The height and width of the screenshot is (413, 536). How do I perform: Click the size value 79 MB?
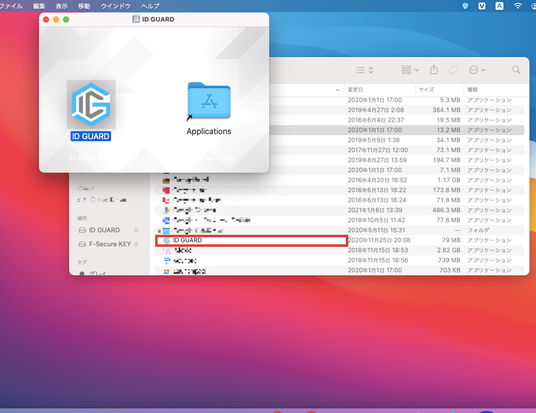point(451,240)
